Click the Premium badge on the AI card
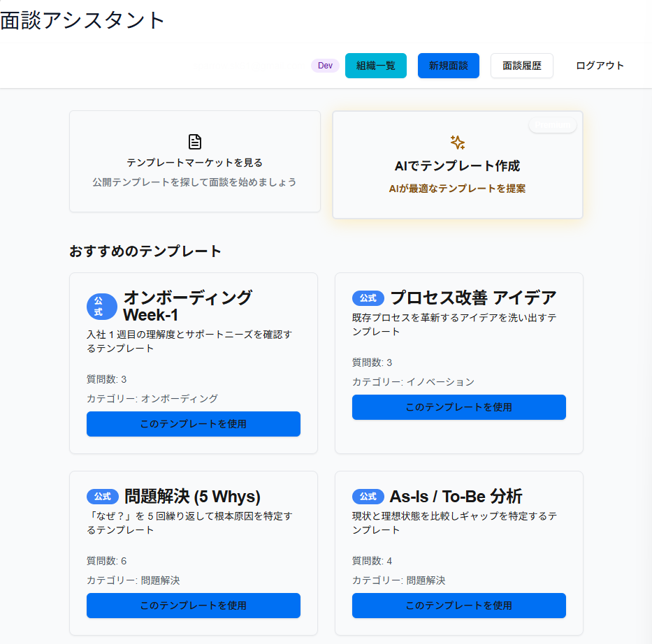The height and width of the screenshot is (644, 652). 552,126
